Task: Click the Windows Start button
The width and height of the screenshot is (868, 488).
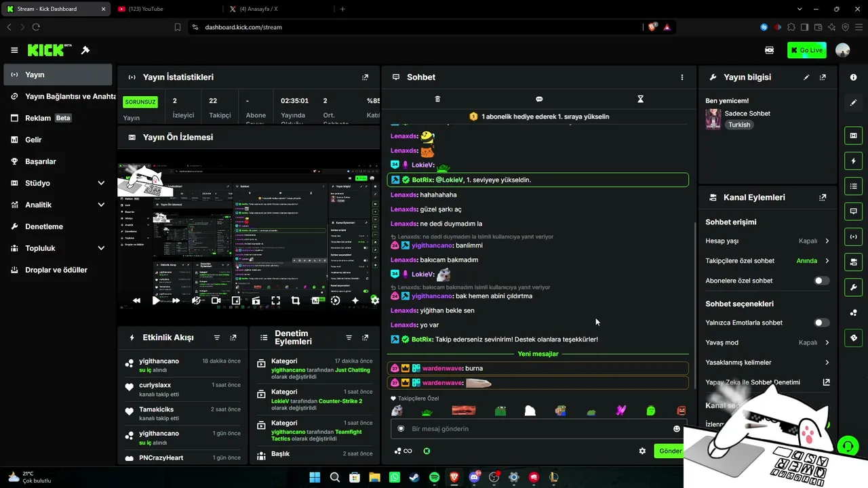Action: [315, 477]
